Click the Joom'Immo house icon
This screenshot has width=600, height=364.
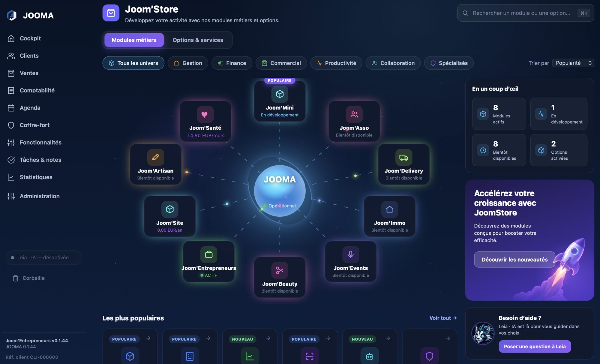point(390,209)
